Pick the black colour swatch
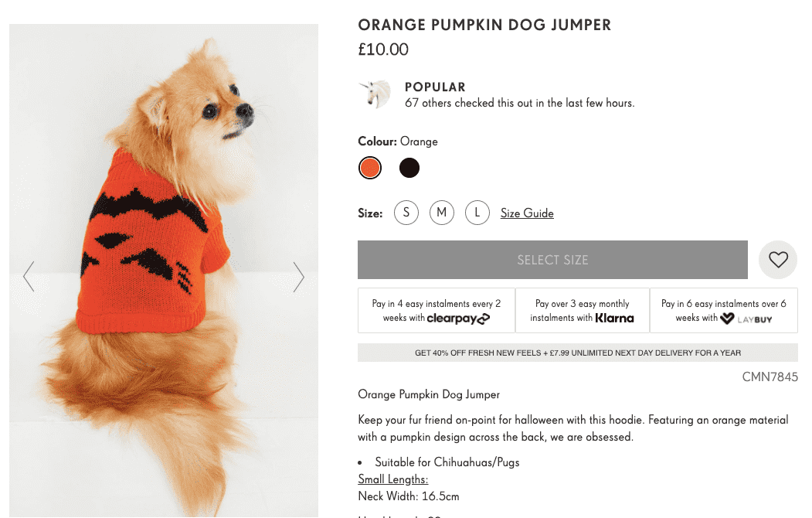 [409, 168]
